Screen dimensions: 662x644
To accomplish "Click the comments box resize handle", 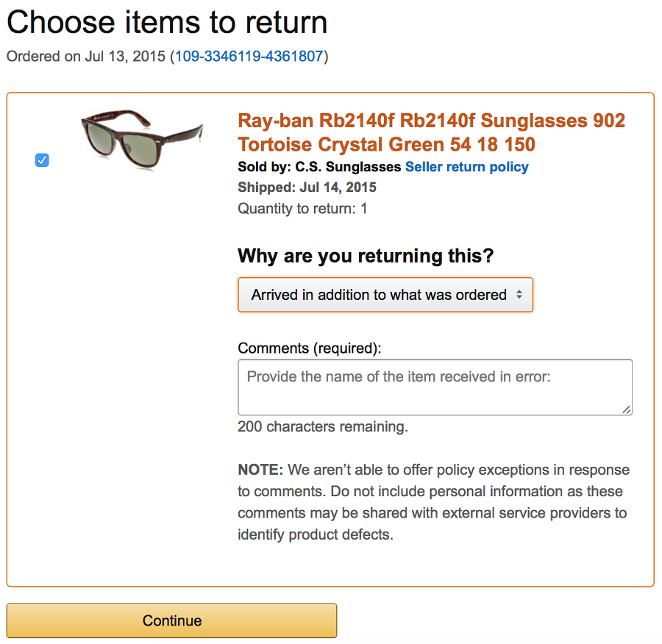I will coord(627,409).
